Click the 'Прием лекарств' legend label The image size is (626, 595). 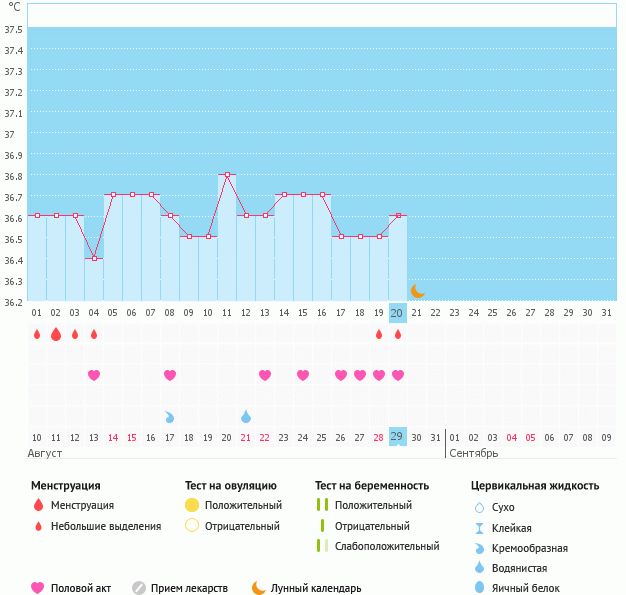189,588
